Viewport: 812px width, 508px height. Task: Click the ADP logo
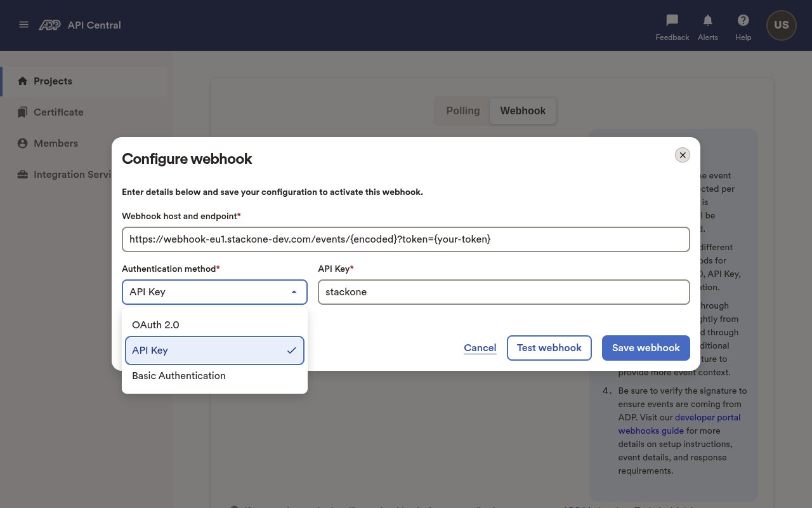[x=49, y=25]
